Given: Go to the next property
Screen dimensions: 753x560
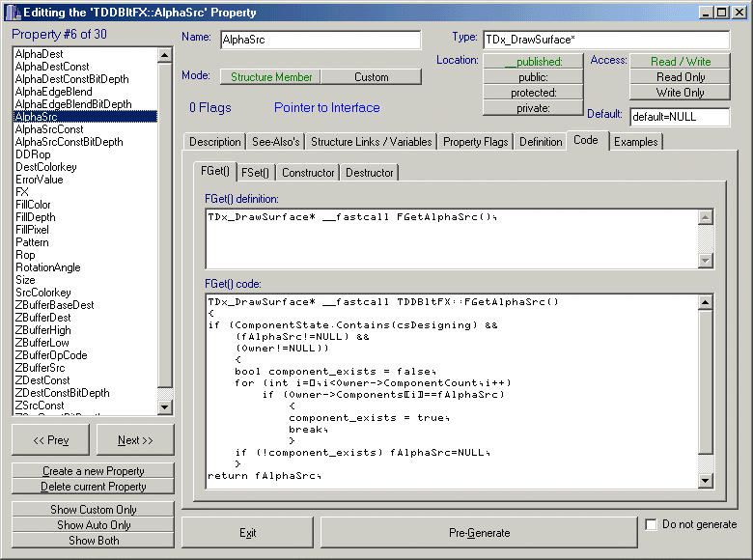Looking at the screenshot, I should [x=135, y=440].
